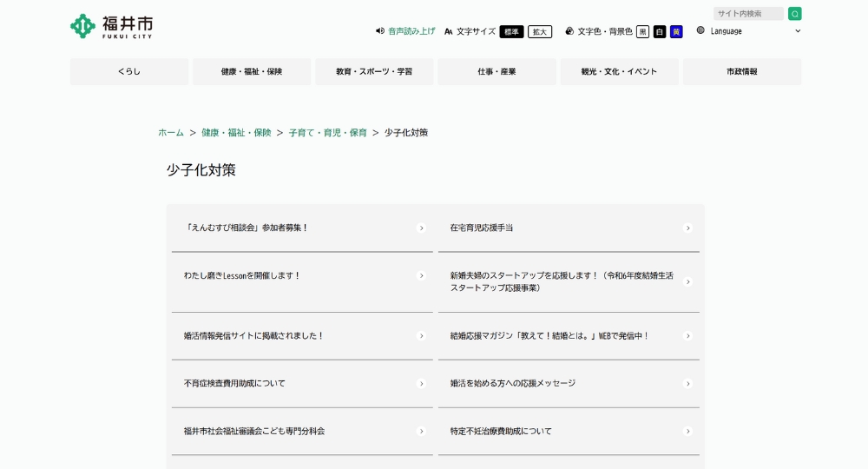The height and width of the screenshot is (469, 868).
Task: Click the 文字サイズ label
Action: click(476, 31)
